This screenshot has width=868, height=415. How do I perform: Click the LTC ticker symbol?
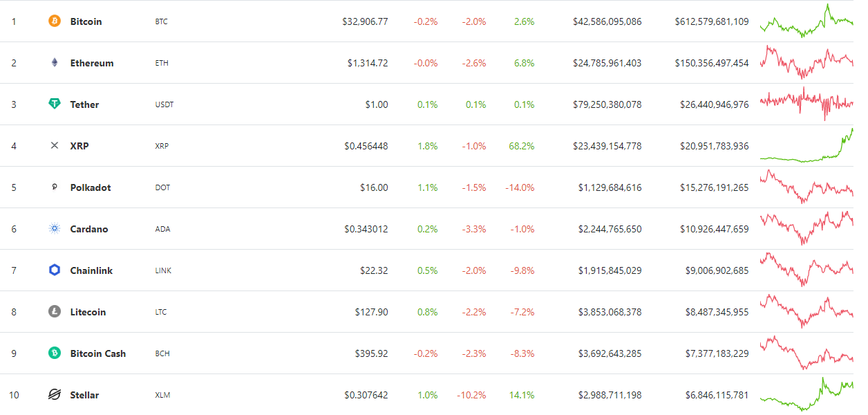point(161,312)
